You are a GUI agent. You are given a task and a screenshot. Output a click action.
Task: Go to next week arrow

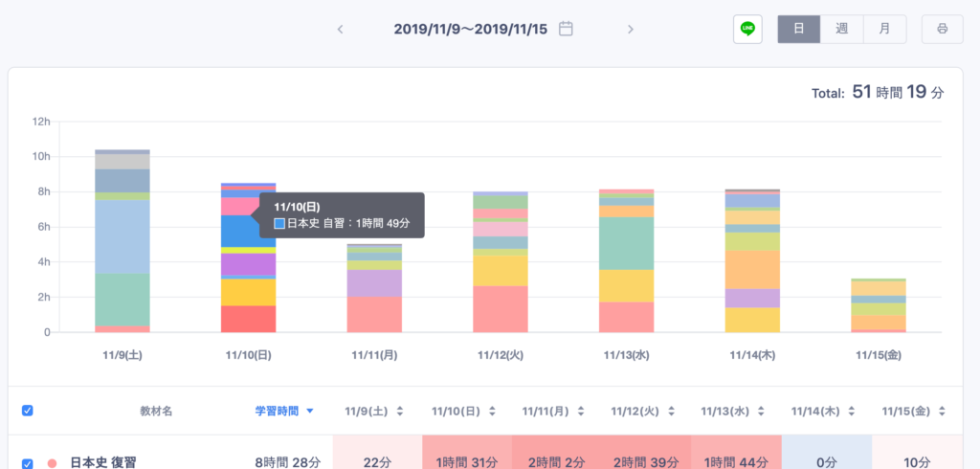click(630, 29)
